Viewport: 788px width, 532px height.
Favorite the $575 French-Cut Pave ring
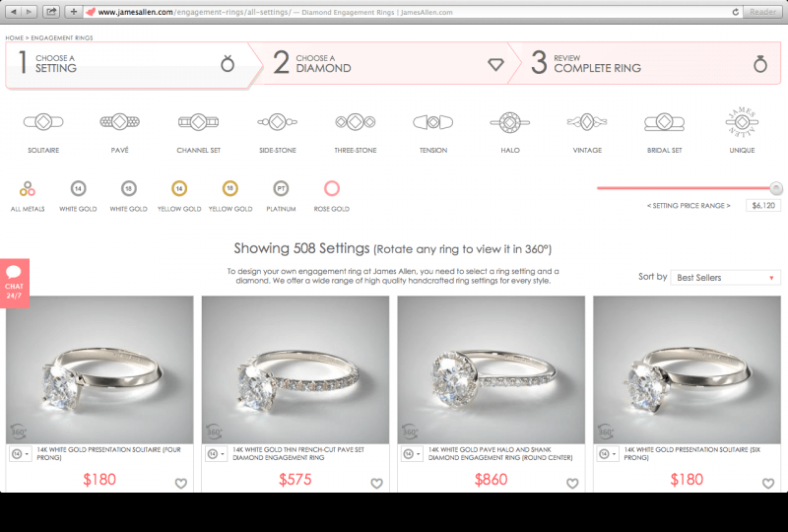tap(377, 483)
